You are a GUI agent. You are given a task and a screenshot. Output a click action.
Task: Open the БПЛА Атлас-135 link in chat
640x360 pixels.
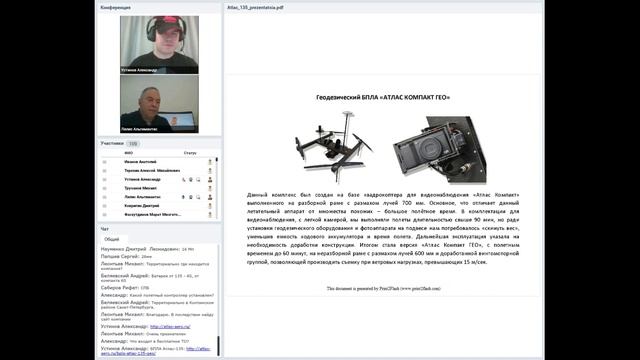tap(156, 351)
